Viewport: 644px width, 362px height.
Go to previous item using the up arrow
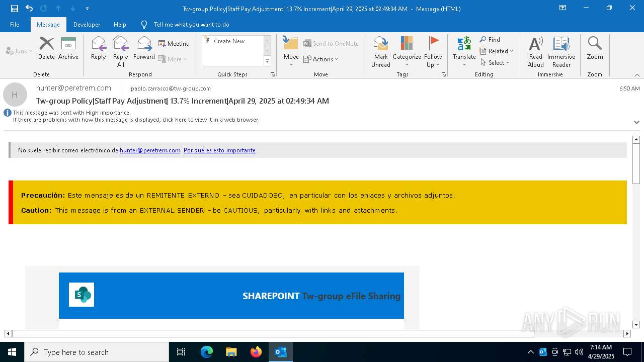point(58,9)
